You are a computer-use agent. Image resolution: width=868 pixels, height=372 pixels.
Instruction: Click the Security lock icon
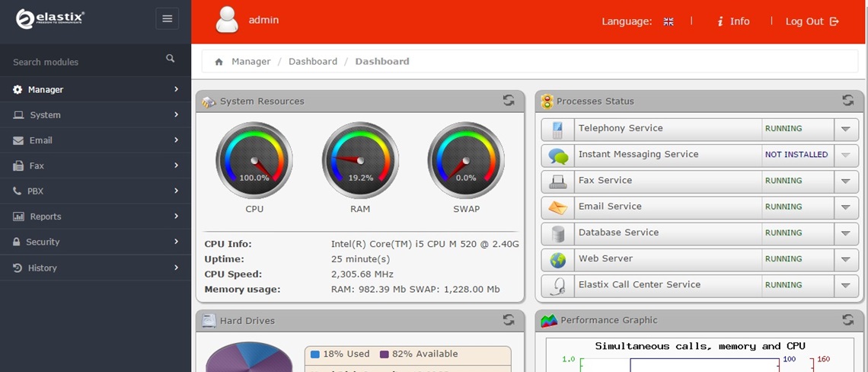coord(17,242)
